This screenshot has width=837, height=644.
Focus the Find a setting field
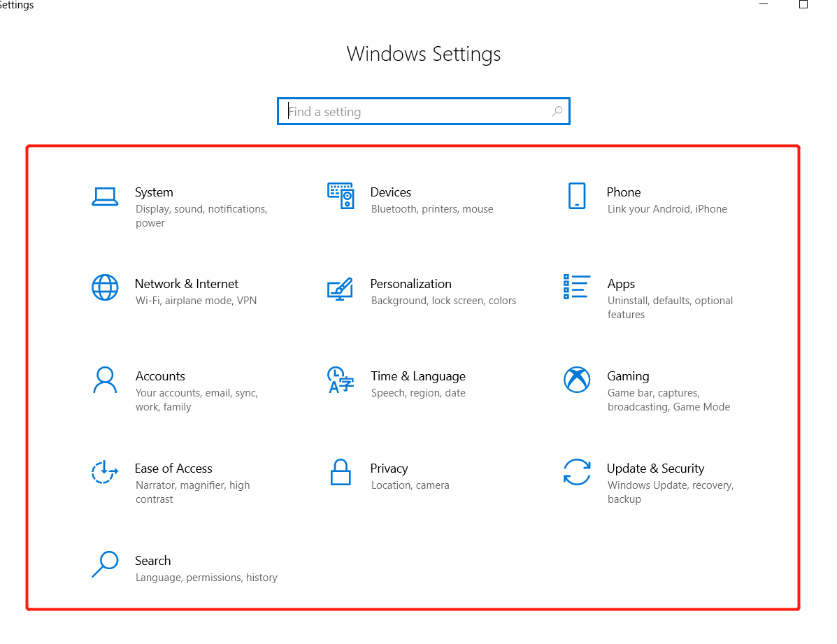pos(423,111)
